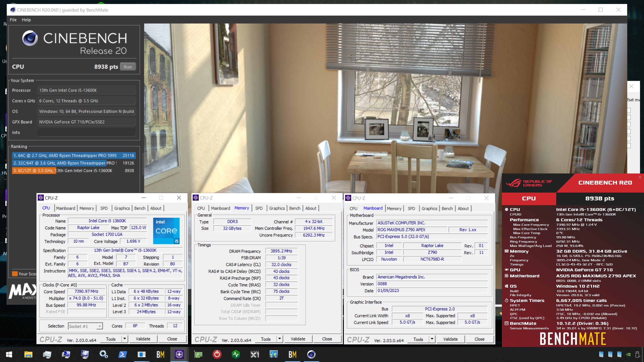Click Tools button in ASUSTeK mainboard CPU-Z window
Image resolution: width=644 pixels, height=362 pixels.
pos(418,339)
